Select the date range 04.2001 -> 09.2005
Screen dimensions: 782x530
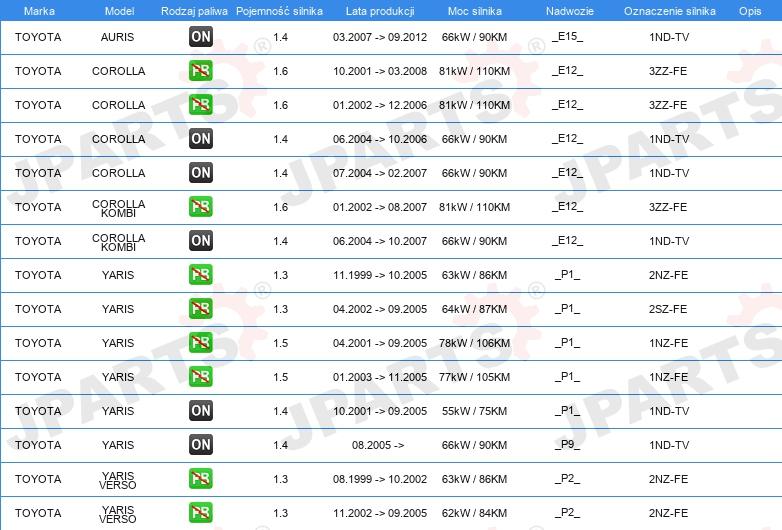coord(380,343)
